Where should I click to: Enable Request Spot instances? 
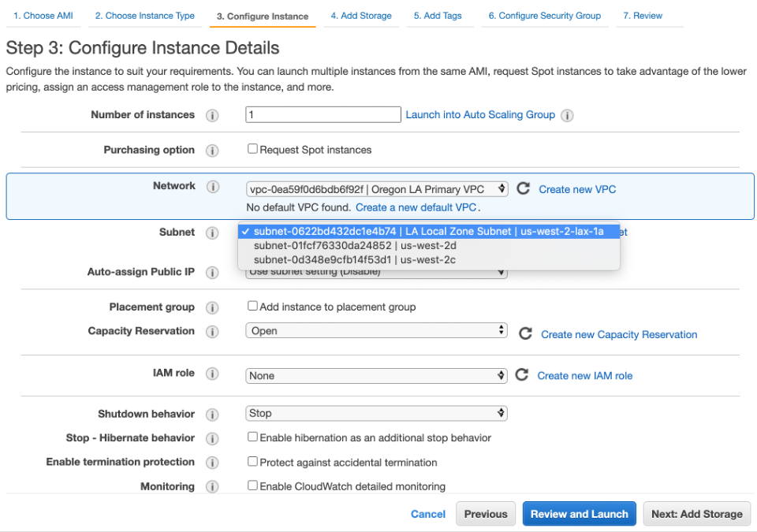pos(253,149)
